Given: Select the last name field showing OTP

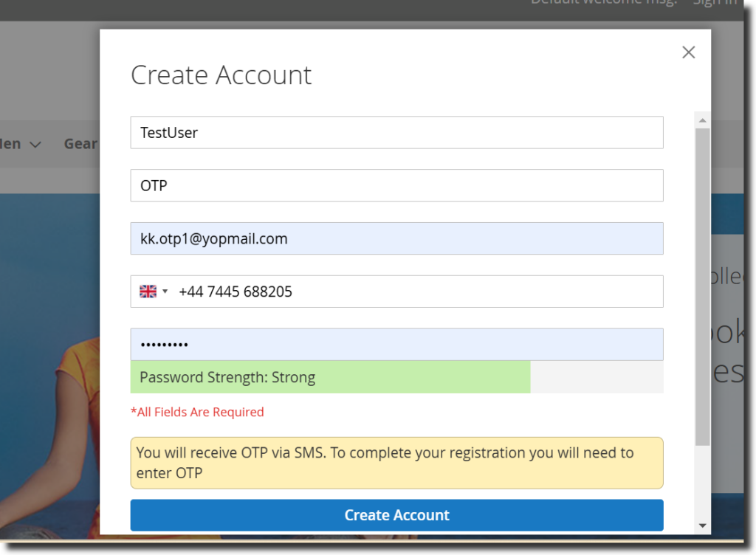Looking at the screenshot, I should pos(396,185).
